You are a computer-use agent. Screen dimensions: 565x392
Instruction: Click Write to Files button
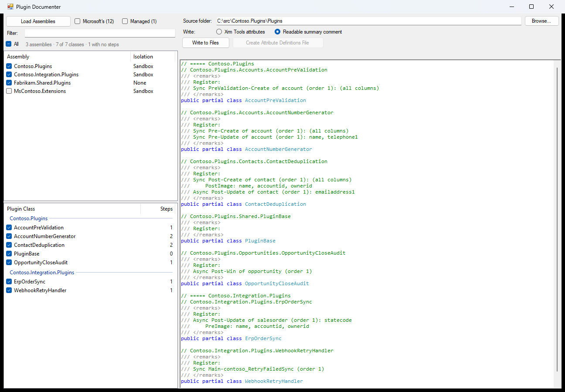[205, 43]
